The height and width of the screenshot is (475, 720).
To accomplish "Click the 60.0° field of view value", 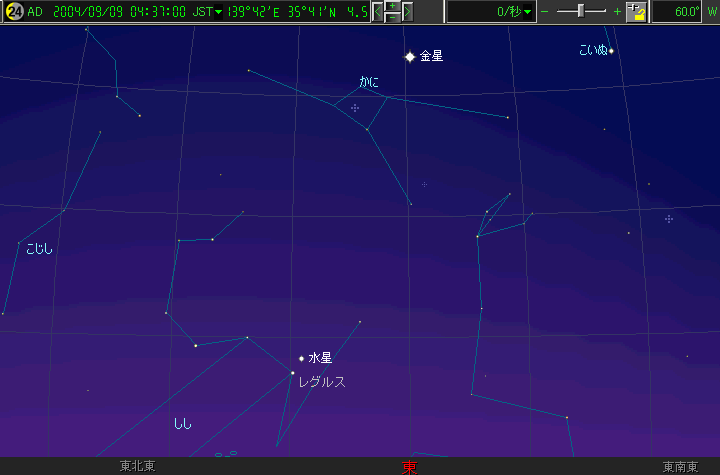I will (x=686, y=12).
